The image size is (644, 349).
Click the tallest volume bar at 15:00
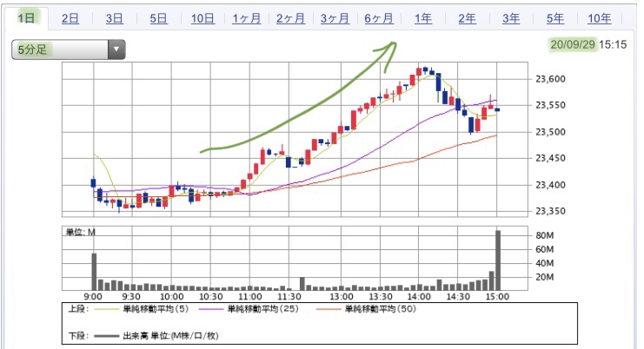pyautogui.click(x=498, y=260)
